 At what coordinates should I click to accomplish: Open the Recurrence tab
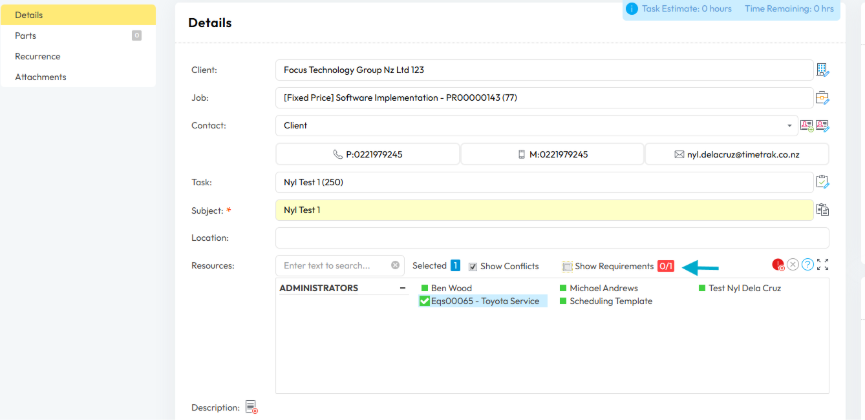click(x=37, y=56)
